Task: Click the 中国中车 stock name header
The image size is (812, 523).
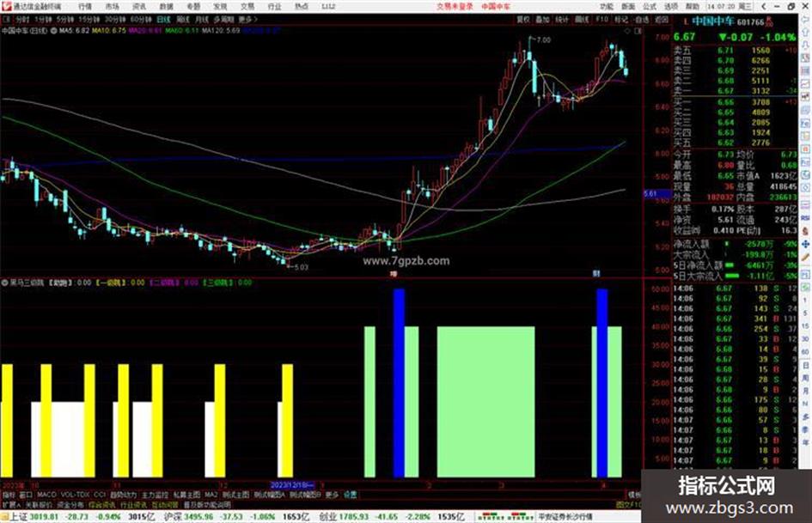Action: [x=713, y=21]
